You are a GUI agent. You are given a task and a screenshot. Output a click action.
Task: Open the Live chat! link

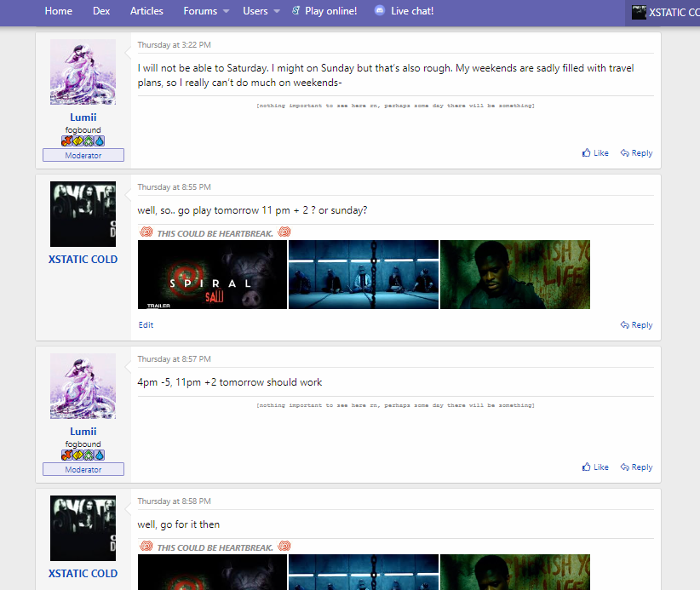412,11
